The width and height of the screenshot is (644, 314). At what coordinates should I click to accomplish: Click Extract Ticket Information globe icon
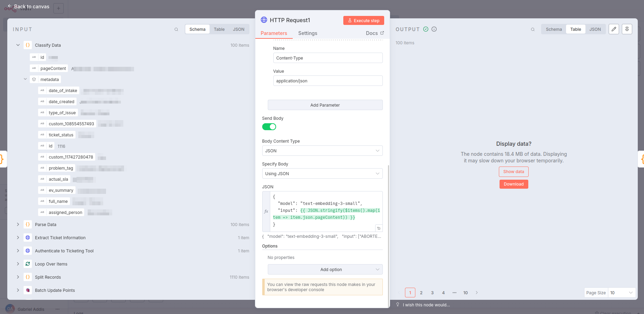[28, 237]
